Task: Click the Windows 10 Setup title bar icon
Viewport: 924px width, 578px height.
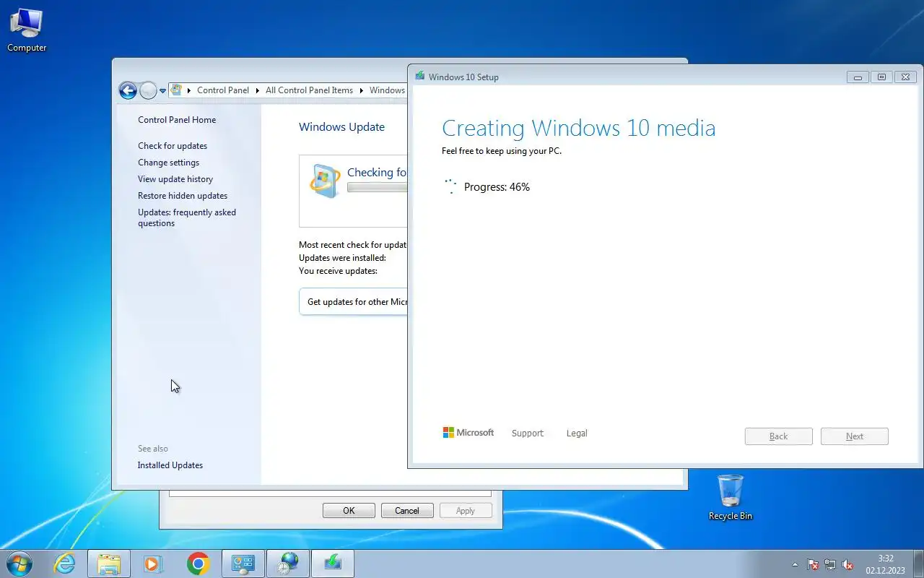Action: click(x=420, y=76)
